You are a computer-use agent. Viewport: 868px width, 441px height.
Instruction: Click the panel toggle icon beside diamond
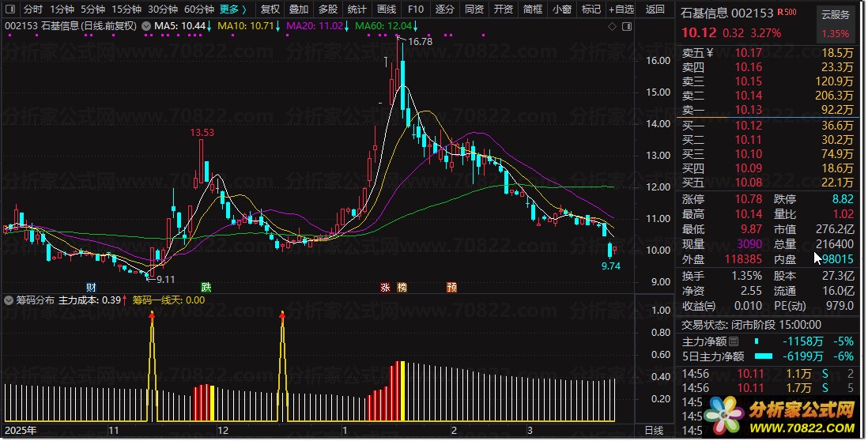pyautogui.click(x=628, y=26)
